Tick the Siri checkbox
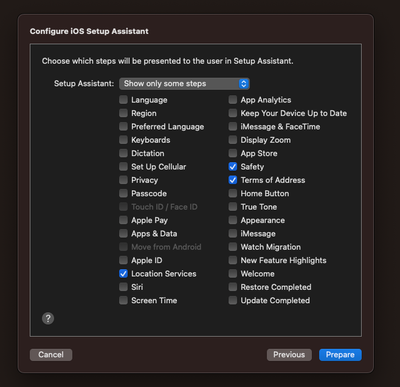Screen dimensions: 400x387 click(123, 287)
